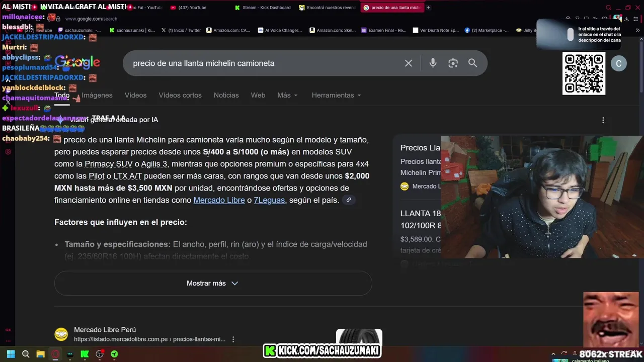Expand the Herramientas dropdown
Screen dimensions: 644x362
[336, 95]
